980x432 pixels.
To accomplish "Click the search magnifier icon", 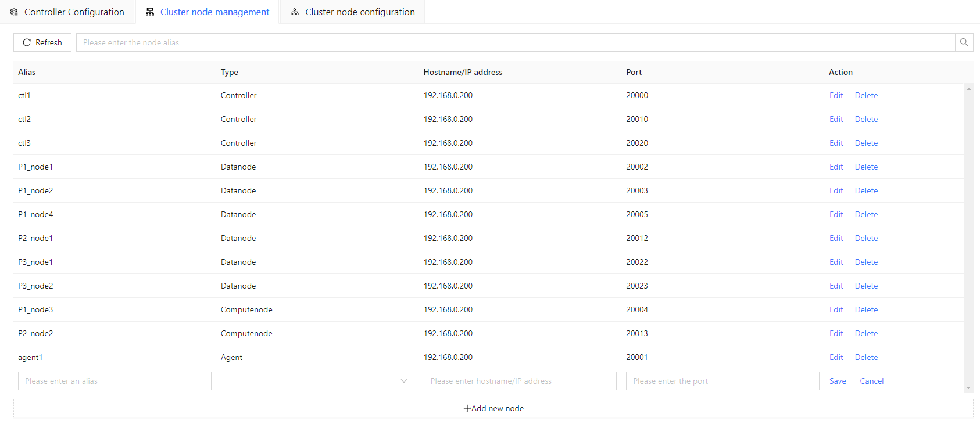I will coord(964,42).
